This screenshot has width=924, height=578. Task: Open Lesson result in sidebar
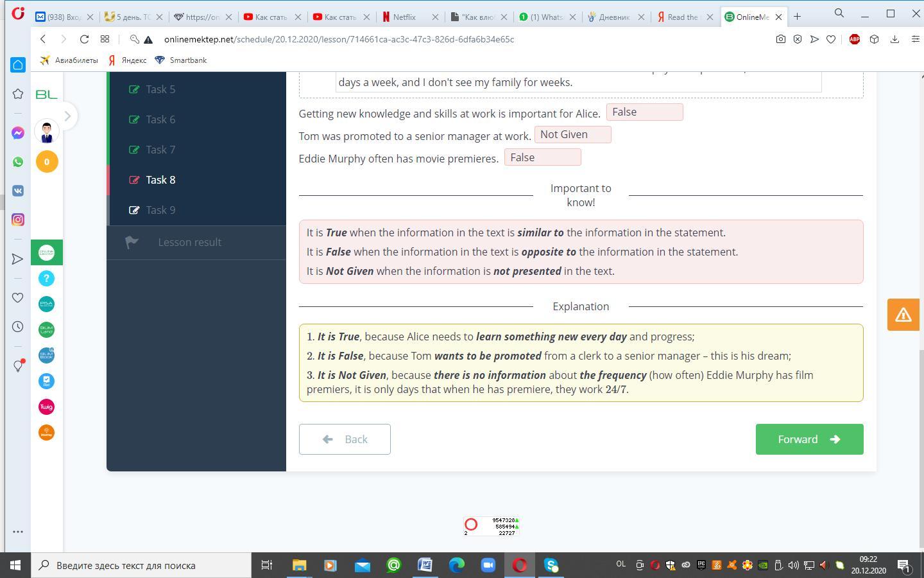pos(189,242)
